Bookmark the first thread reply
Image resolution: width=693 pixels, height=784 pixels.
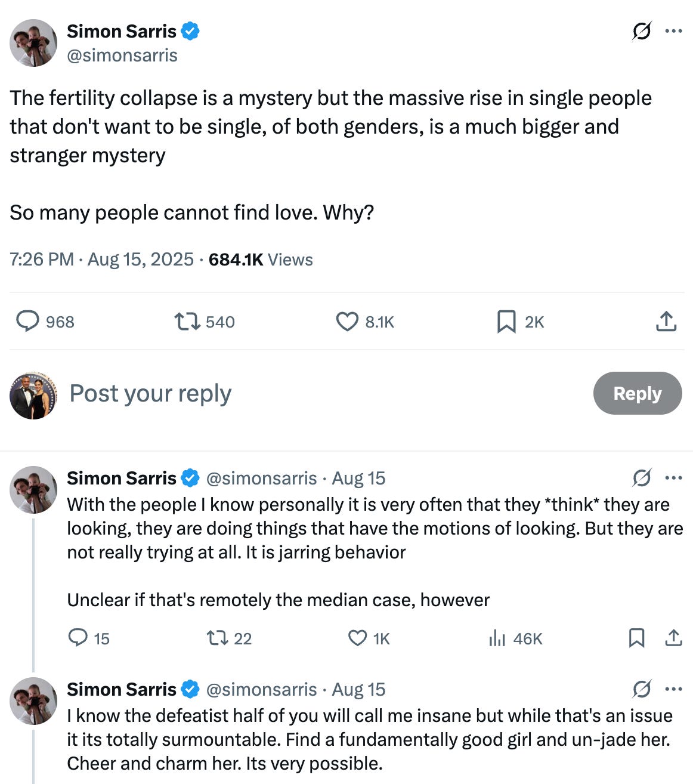coord(636,638)
